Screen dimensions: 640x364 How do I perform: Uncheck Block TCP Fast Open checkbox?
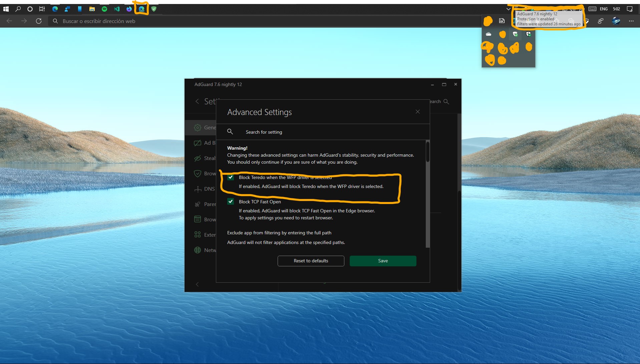tap(231, 202)
